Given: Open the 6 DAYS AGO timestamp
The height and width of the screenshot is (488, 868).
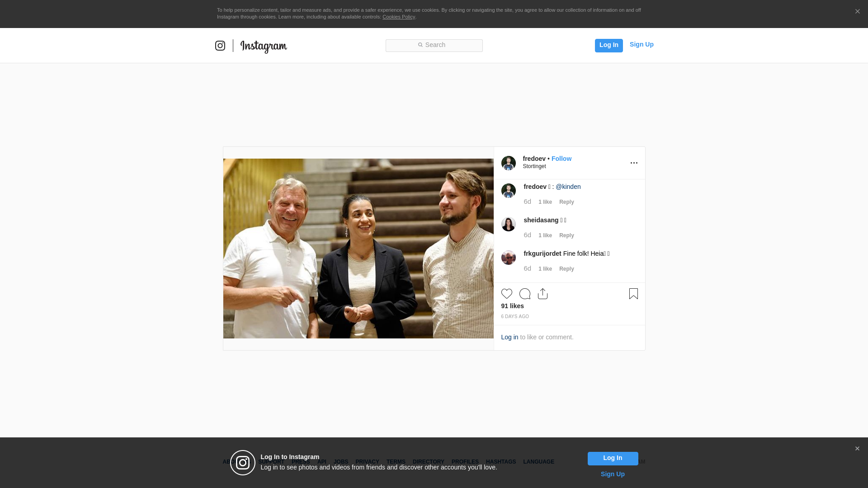Looking at the screenshot, I should pos(515,317).
